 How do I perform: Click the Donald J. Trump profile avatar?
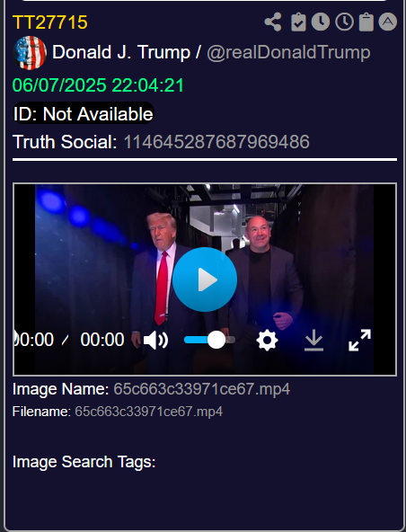(30, 53)
